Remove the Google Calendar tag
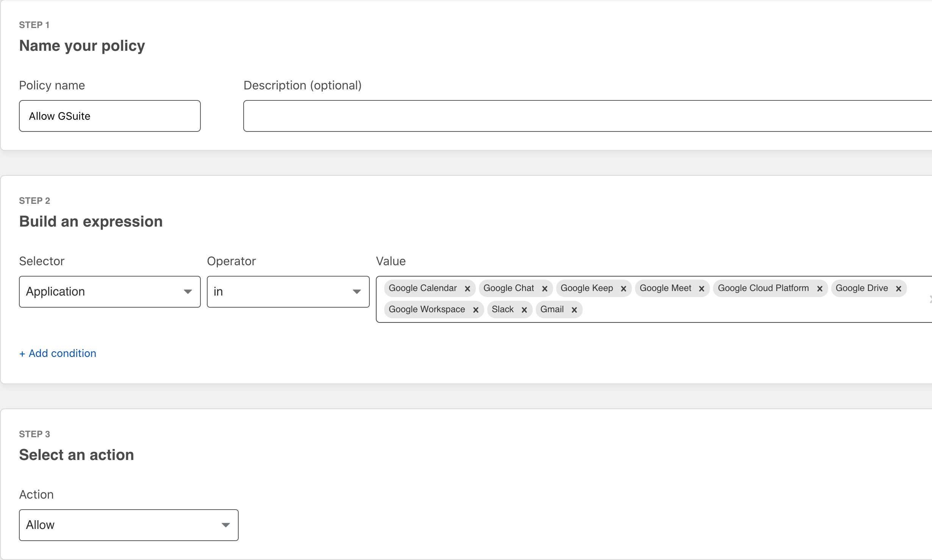Screen dimensions: 932x560 coord(467,289)
